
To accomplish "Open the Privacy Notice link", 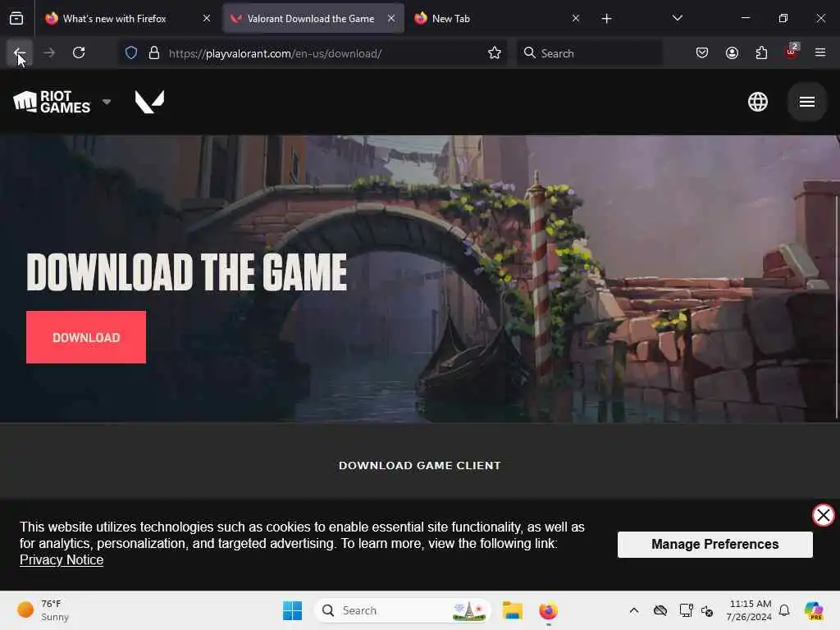I will tap(62, 559).
